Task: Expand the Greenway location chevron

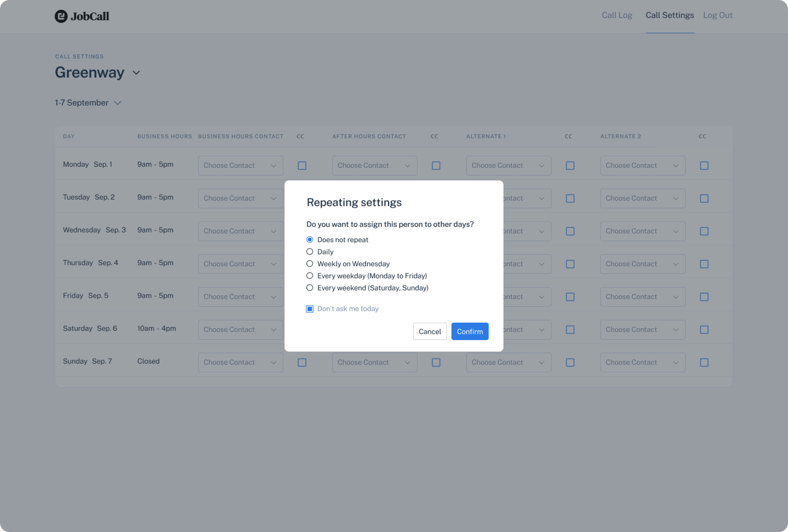Action: click(137, 73)
